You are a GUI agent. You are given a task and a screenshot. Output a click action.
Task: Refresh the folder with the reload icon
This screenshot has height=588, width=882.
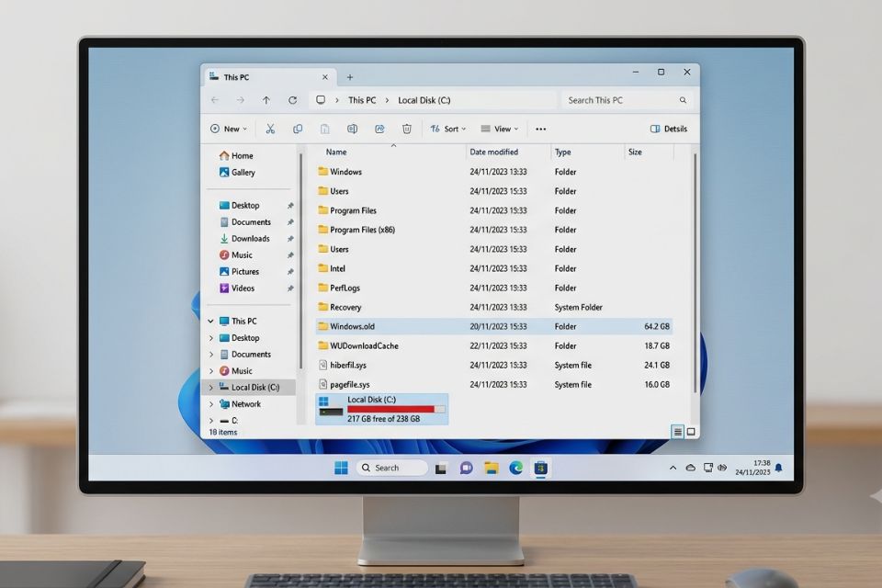(292, 100)
